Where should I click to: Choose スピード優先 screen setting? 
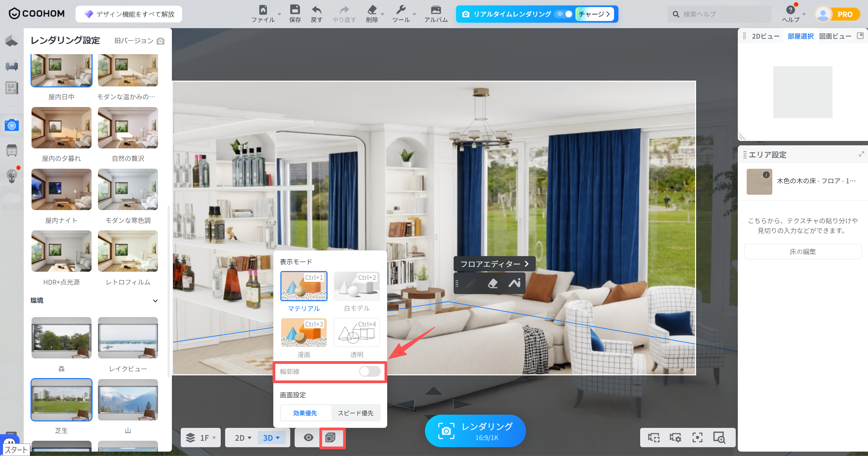pos(355,413)
